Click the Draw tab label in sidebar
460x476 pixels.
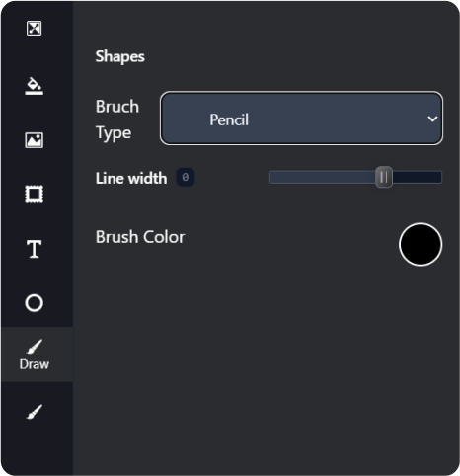pos(35,364)
